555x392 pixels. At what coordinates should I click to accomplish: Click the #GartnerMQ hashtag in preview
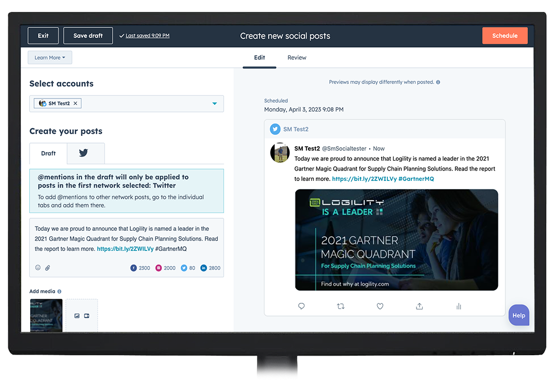416,179
